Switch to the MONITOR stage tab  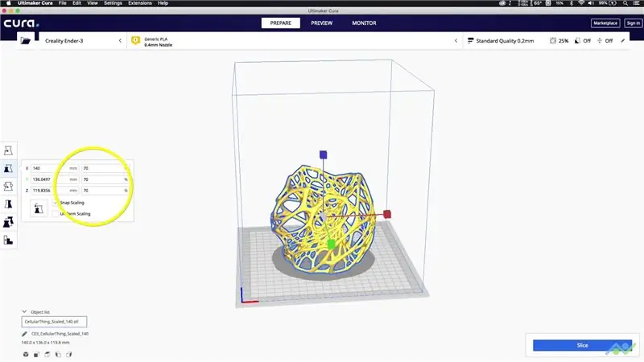(x=364, y=23)
